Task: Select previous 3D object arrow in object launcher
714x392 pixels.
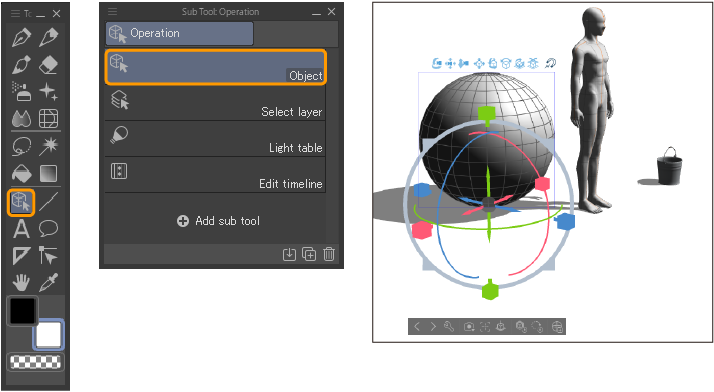Action: coord(417,326)
